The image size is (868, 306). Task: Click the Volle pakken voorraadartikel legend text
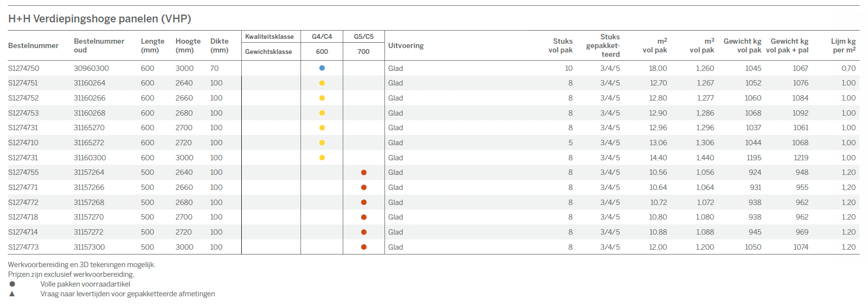[x=85, y=284]
